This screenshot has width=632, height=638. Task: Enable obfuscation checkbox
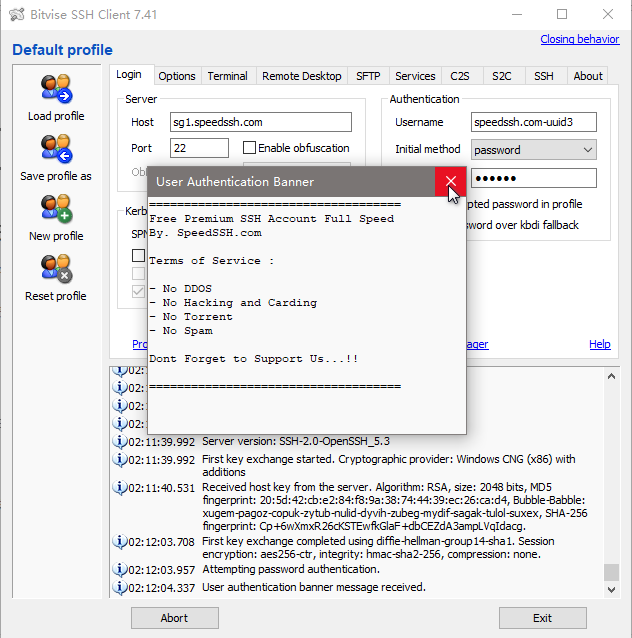[249, 148]
